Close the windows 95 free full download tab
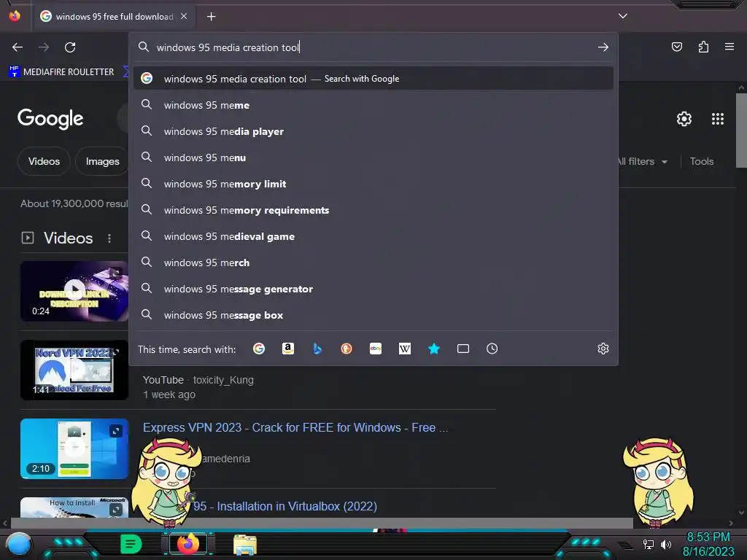 click(x=184, y=16)
